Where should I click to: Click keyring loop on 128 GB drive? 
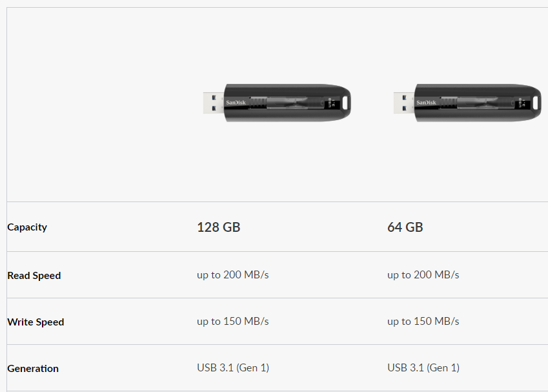(347, 103)
